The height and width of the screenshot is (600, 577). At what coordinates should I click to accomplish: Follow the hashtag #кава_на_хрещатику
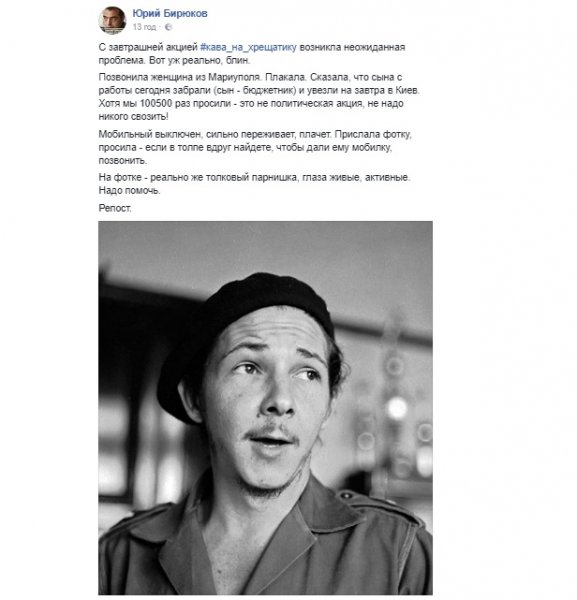(248, 47)
